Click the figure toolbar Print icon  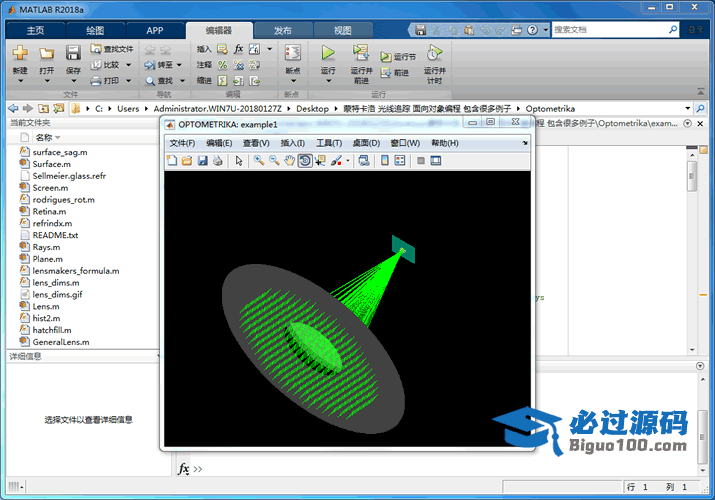click(x=218, y=160)
